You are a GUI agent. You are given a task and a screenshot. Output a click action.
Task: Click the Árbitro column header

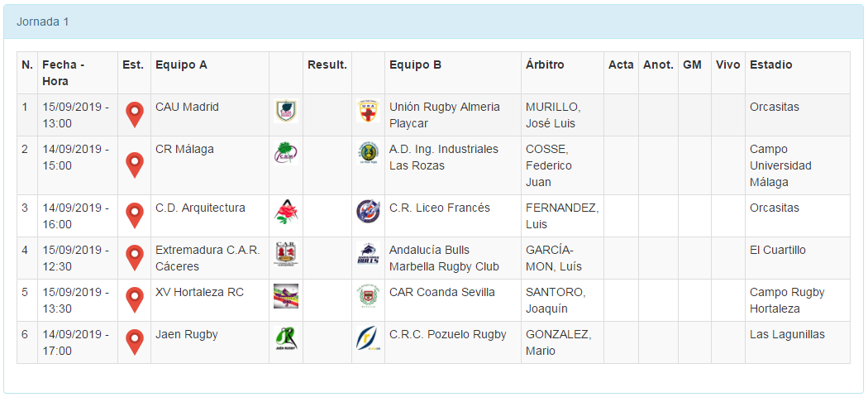(x=545, y=65)
